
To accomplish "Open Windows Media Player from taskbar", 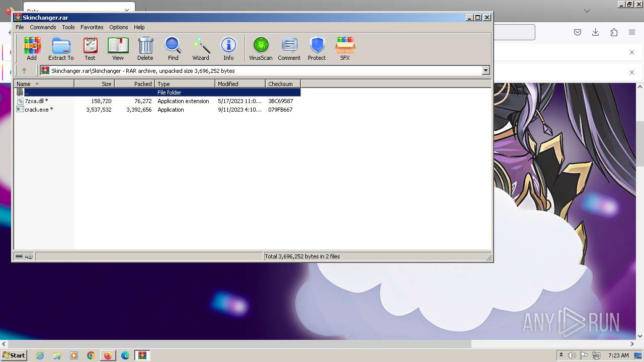I will (x=74, y=355).
